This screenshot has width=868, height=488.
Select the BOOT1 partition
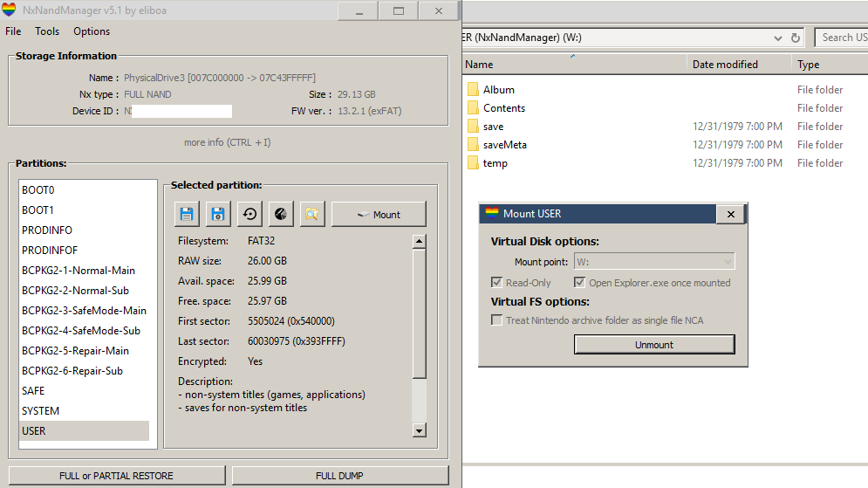pyautogui.click(x=84, y=210)
